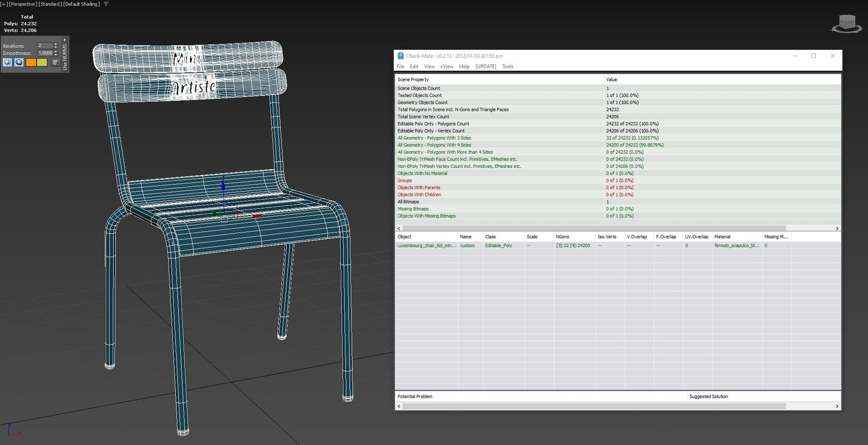Click the Check-Mate window title icon
The width and height of the screenshot is (868, 445).
coord(400,56)
